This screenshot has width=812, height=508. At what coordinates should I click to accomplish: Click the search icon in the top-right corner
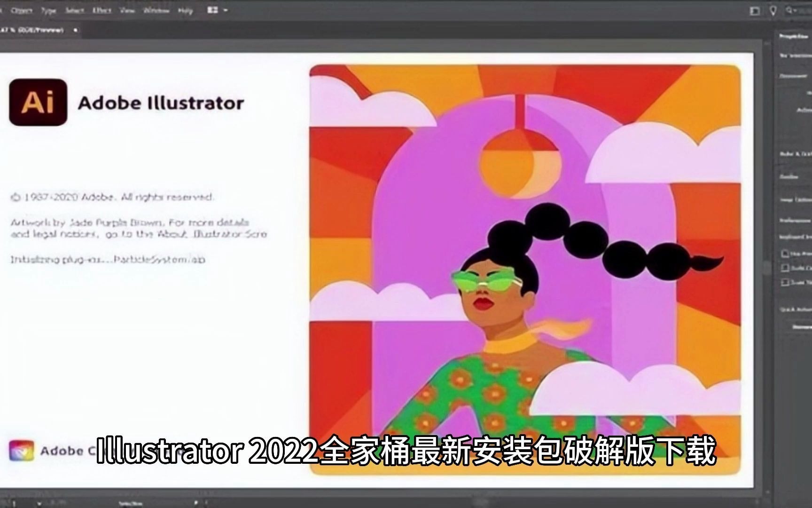(789, 10)
